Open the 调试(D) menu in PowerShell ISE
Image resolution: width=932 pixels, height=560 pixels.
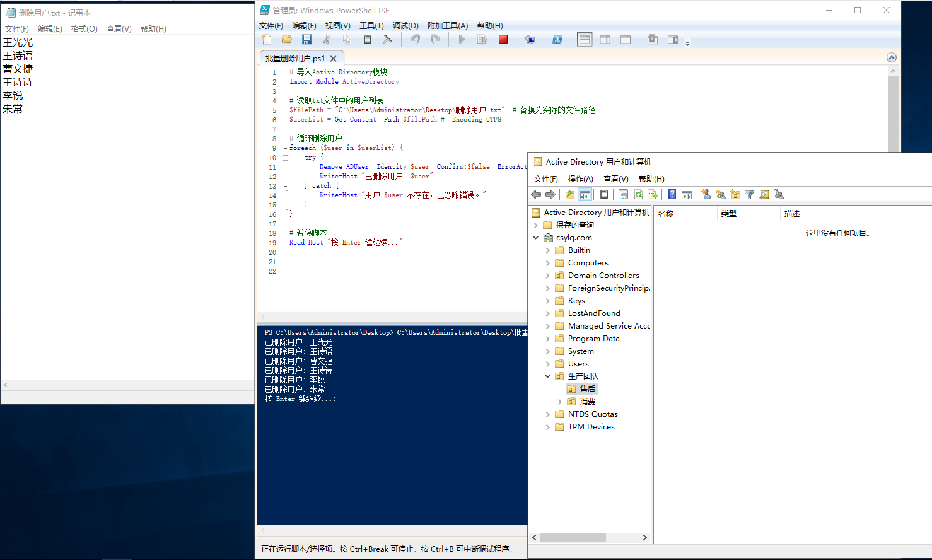coord(405,26)
